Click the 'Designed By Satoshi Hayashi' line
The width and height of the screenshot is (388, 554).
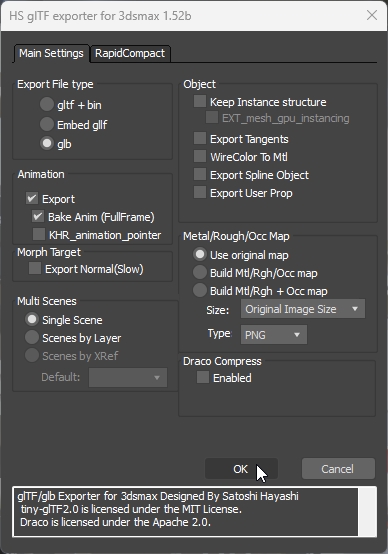click(x=158, y=496)
